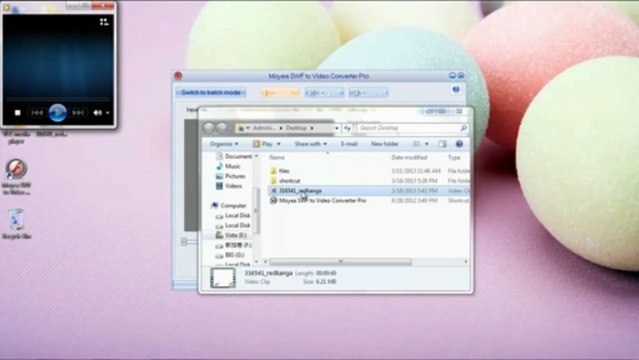Screen dimensions: 639x360
Task: Sort by the Type column header
Action: point(454,157)
